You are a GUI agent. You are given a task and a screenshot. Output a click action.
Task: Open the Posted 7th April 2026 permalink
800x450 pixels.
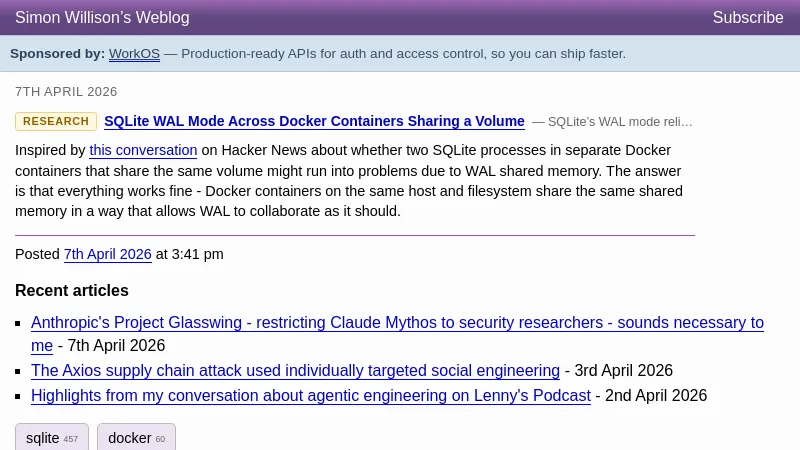tap(107, 254)
